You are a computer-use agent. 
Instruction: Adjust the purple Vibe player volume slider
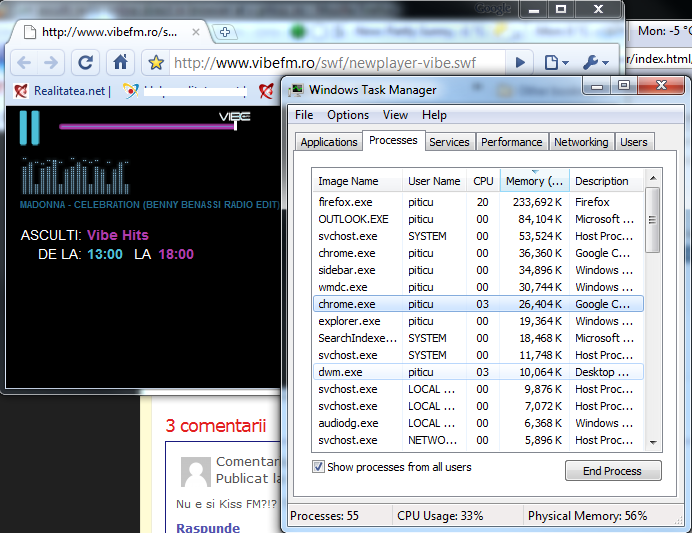point(148,127)
